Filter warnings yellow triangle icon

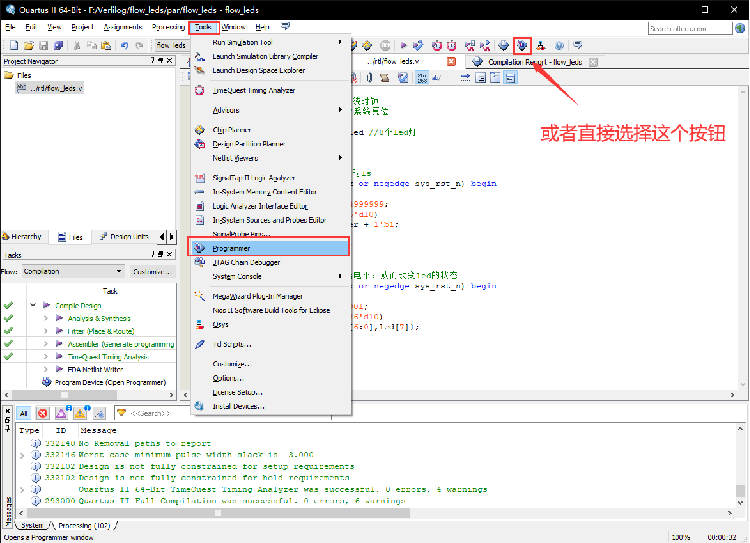[x=80, y=413]
